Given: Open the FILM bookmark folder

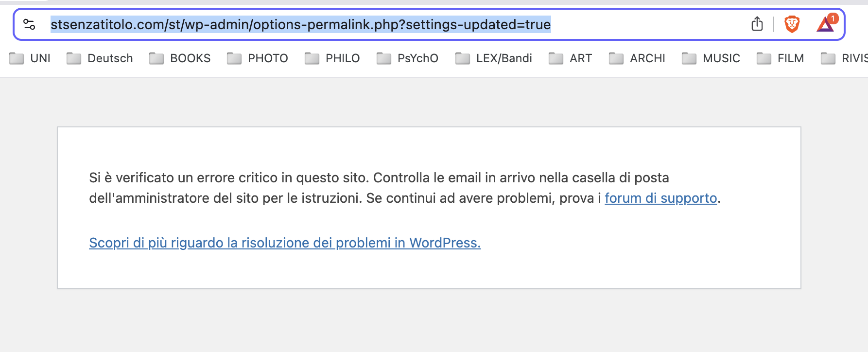Looking at the screenshot, I should pos(781,58).
